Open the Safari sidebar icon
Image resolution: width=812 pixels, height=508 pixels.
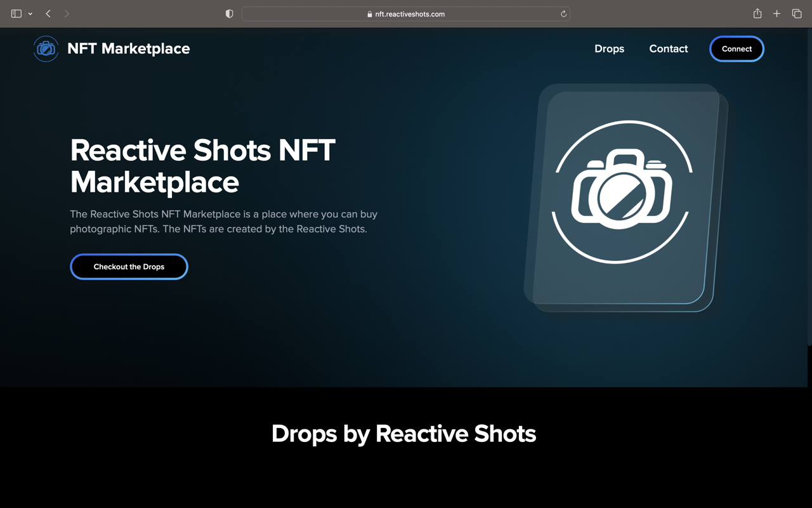(16, 13)
